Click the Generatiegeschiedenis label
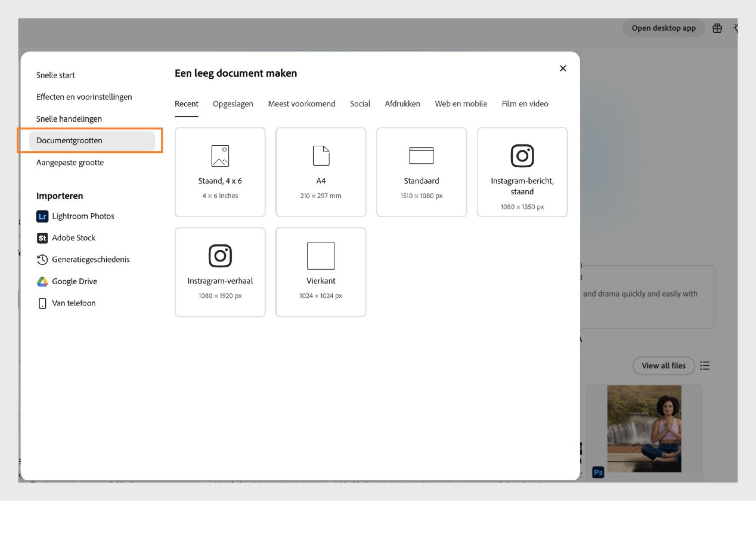Screen dimensions: 756x546 91,259
